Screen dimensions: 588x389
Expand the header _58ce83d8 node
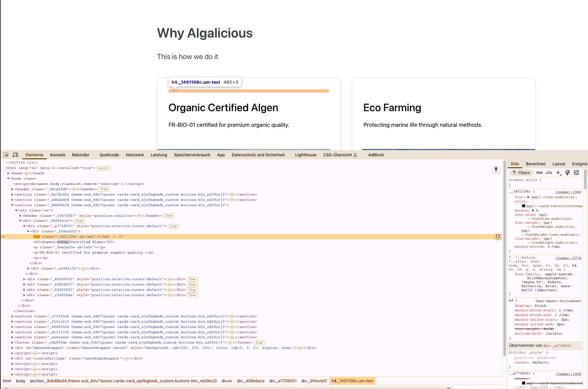[x=12, y=189]
